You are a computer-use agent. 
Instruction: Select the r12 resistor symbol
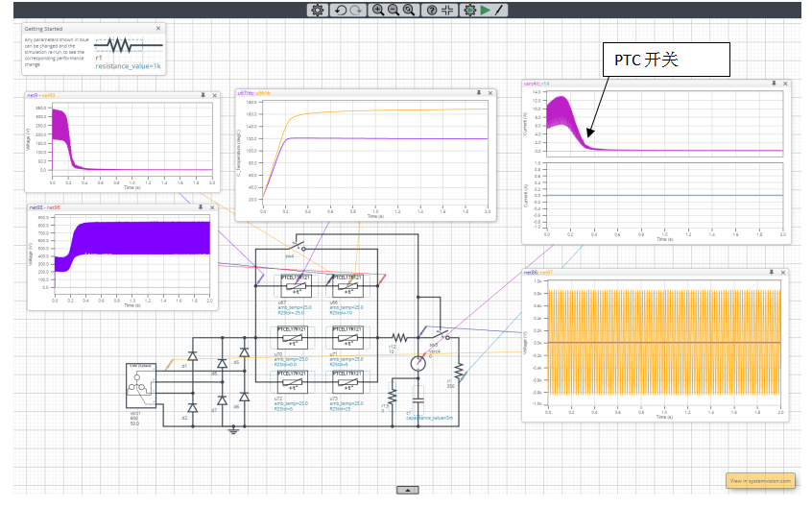tap(400, 338)
